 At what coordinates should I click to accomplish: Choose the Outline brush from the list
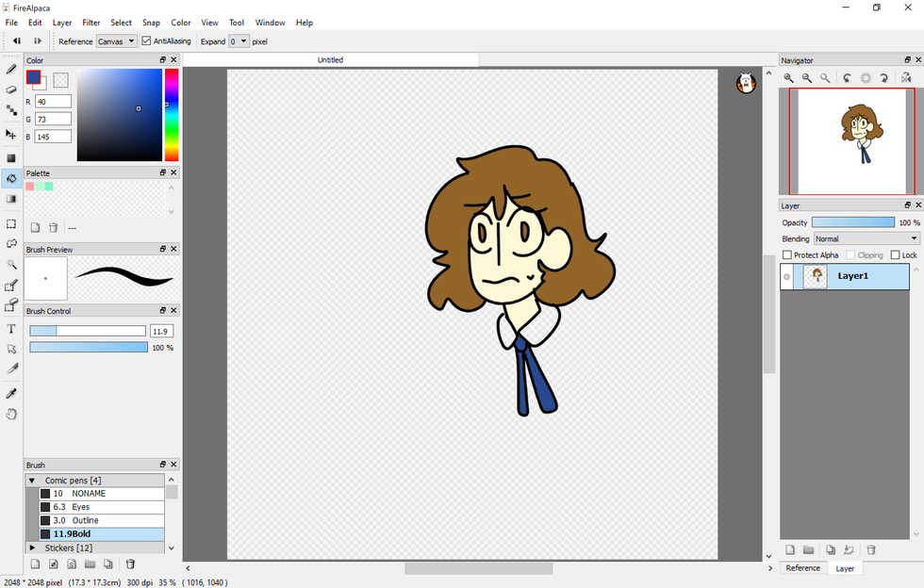click(x=85, y=520)
